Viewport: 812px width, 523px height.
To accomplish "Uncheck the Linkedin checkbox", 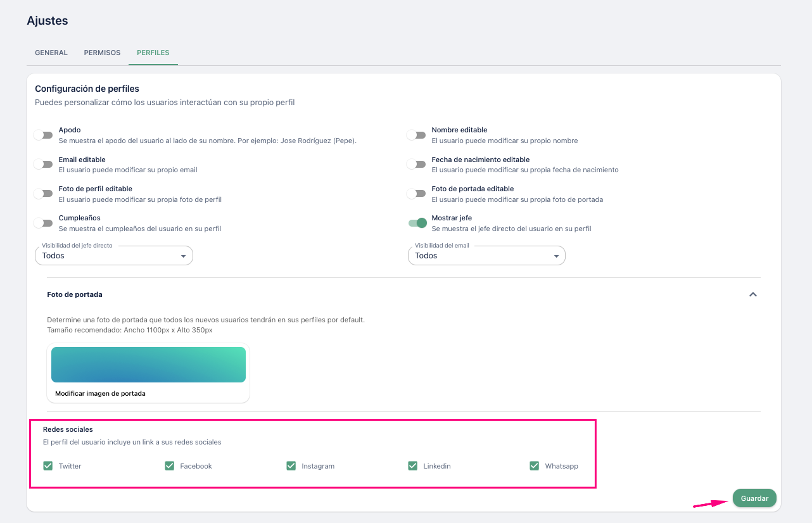I will click(413, 466).
